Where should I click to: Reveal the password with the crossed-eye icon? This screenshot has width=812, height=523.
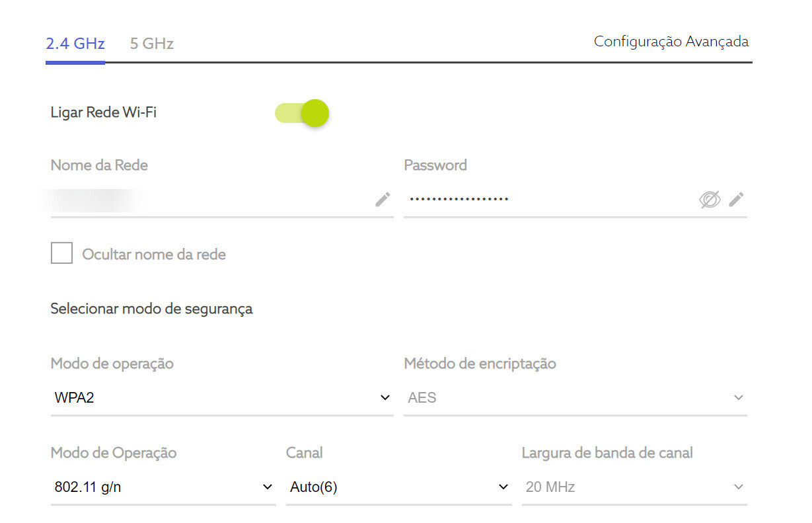pyautogui.click(x=709, y=199)
